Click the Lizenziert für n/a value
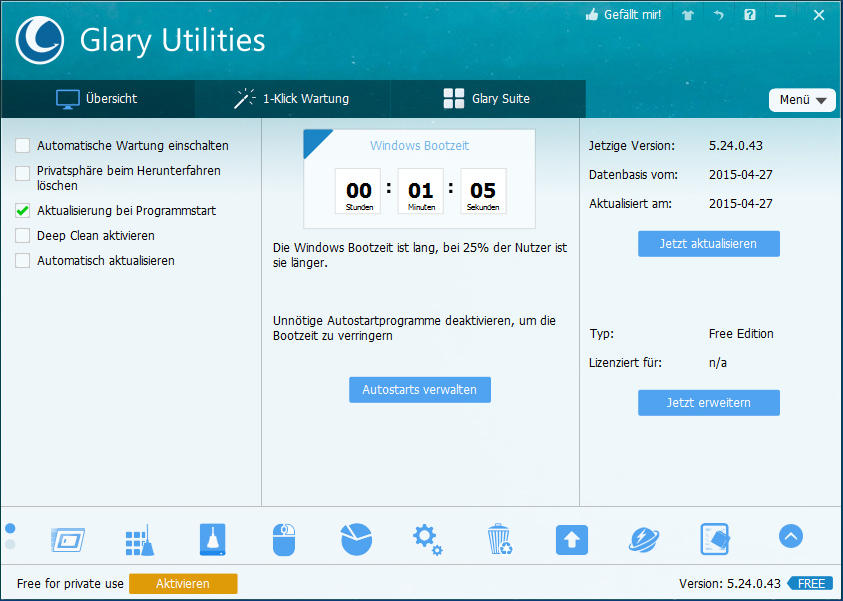This screenshot has height=601, width=843. [x=718, y=363]
